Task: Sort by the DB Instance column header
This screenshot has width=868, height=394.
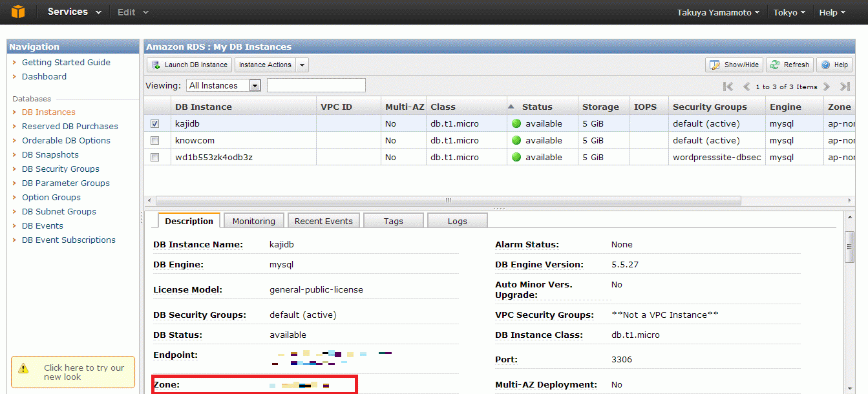Action: [243, 107]
